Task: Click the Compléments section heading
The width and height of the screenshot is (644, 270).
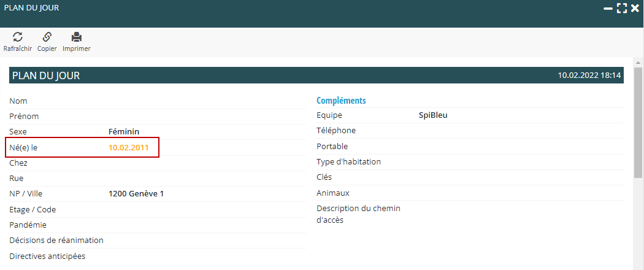Action: (341, 101)
